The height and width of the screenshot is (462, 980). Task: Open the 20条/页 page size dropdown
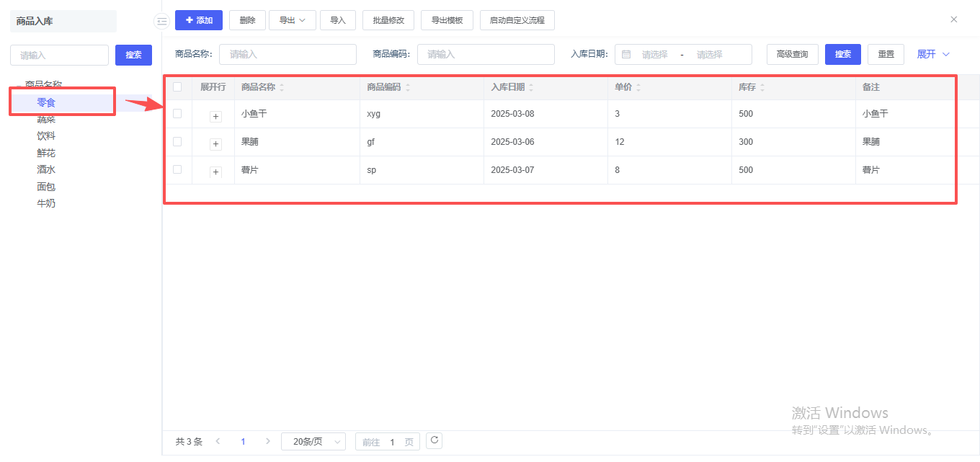tap(313, 442)
